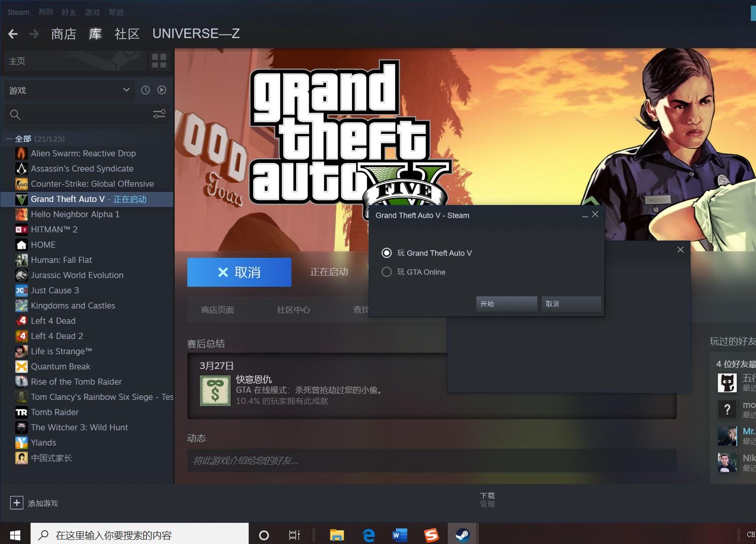Open the 游戏 menu in menu bar

(x=92, y=12)
